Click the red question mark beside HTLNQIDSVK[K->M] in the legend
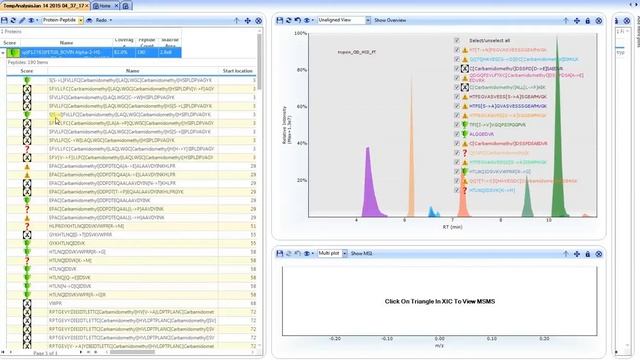The image size is (640, 360). click(x=464, y=190)
